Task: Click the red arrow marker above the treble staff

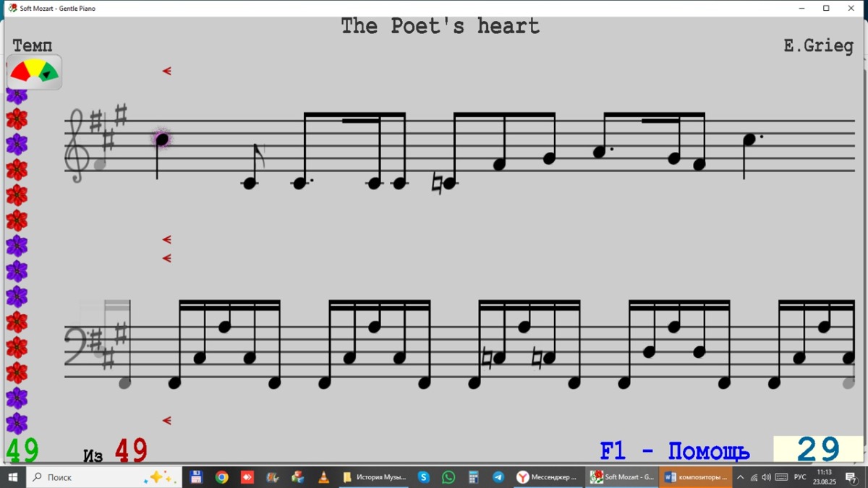Action: [166, 71]
